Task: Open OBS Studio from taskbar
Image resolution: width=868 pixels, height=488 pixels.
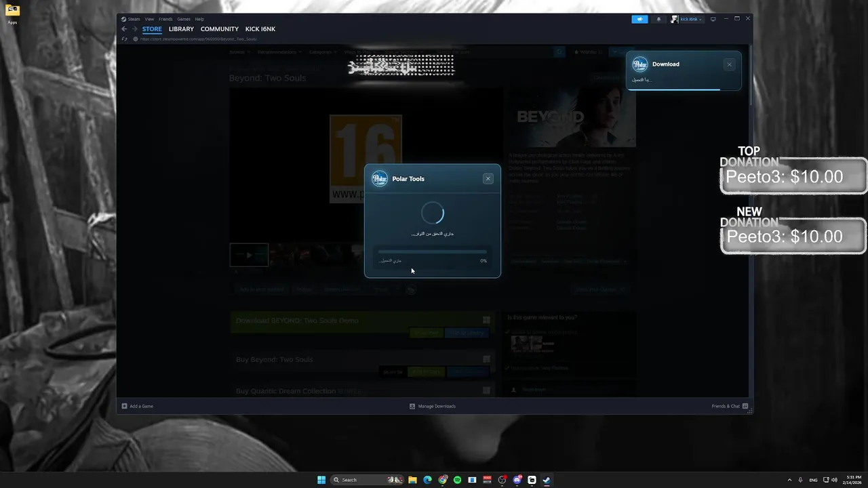Action: click(502, 480)
